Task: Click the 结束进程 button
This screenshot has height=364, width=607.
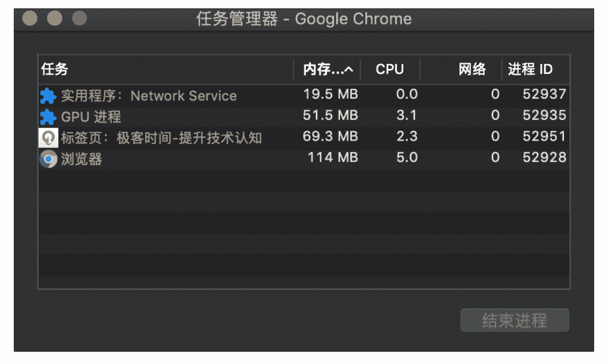Action: [515, 320]
